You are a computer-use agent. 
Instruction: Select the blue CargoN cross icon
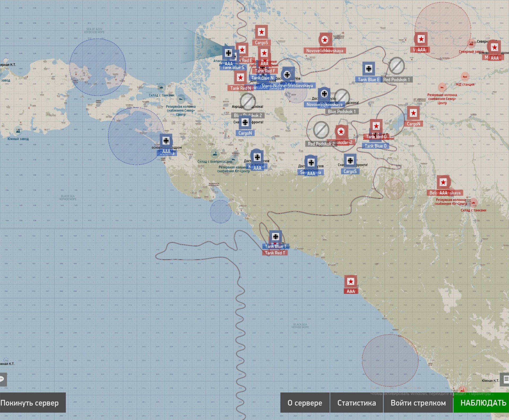click(x=245, y=122)
